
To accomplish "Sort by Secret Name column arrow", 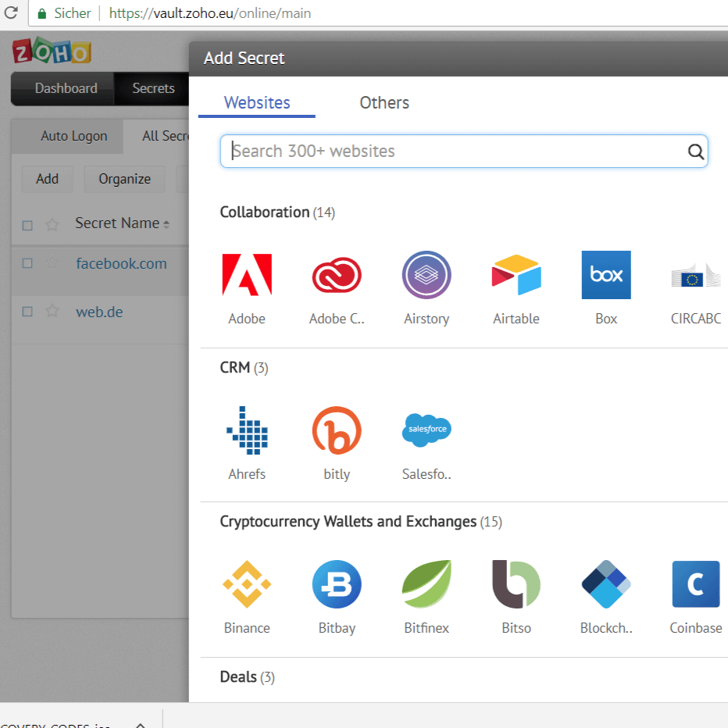I will 166,225.
